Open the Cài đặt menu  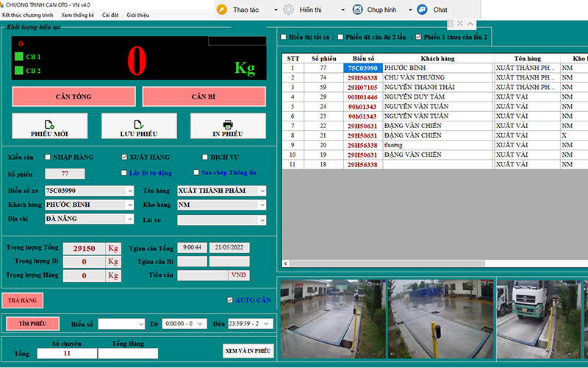(110, 15)
